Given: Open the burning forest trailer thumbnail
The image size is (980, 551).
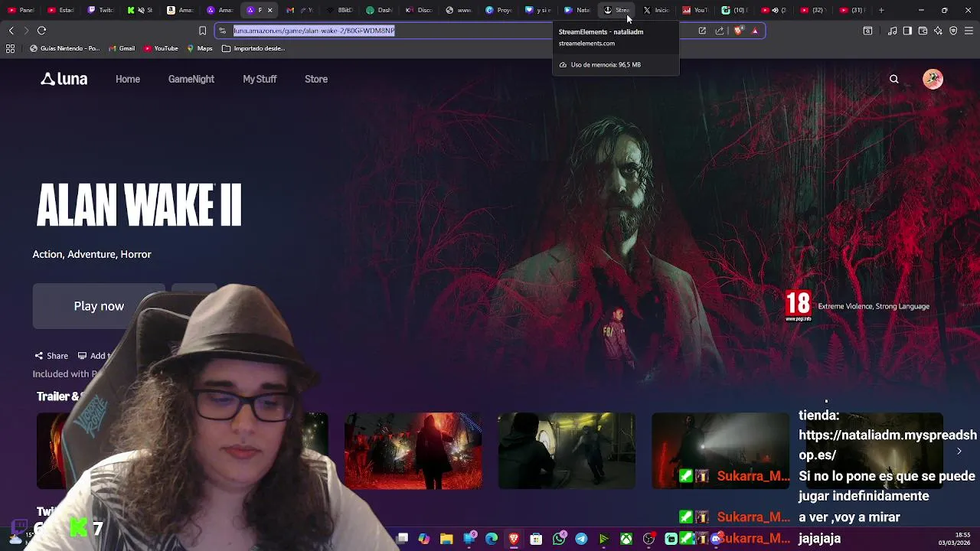Looking at the screenshot, I should click(413, 451).
